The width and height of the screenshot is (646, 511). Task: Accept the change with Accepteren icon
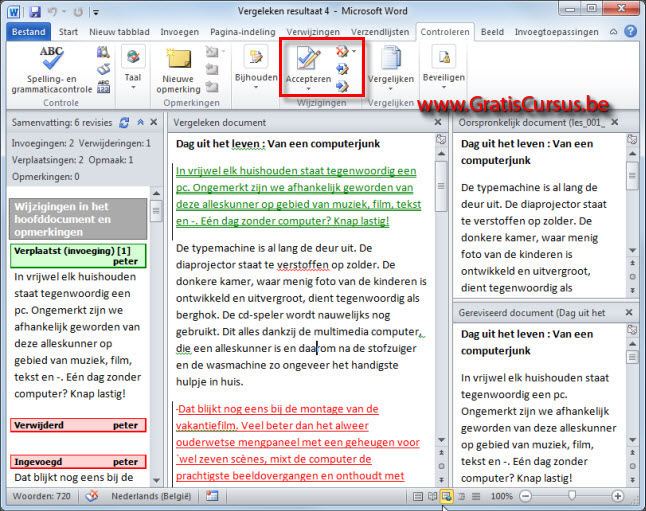[x=309, y=59]
